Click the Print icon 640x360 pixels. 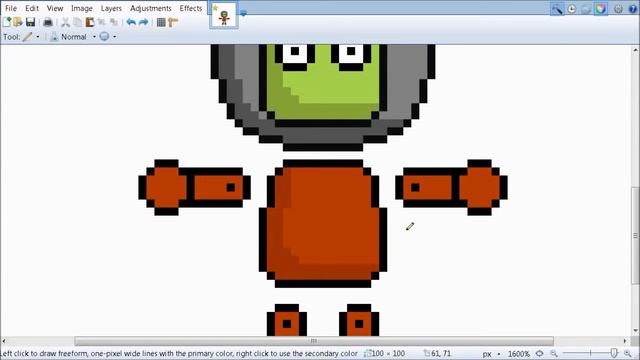pyautogui.click(x=48, y=22)
